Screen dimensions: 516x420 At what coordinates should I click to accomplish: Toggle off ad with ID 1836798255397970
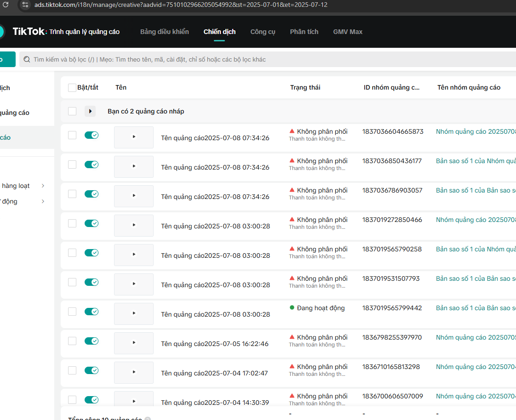pos(92,341)
